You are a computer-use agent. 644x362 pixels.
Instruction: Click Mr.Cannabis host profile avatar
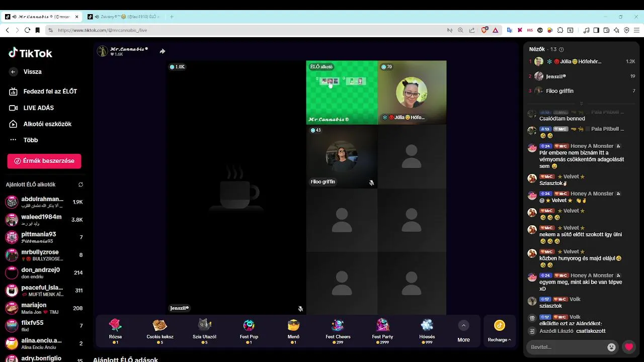tap(103, 51)
